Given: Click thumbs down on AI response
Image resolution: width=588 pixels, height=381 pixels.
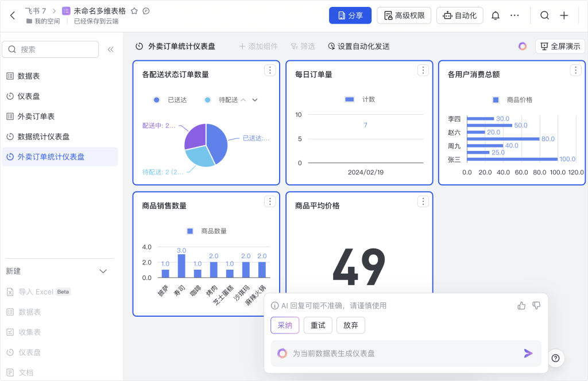Looking at the screenshot, I should click(x=536, y=305).
